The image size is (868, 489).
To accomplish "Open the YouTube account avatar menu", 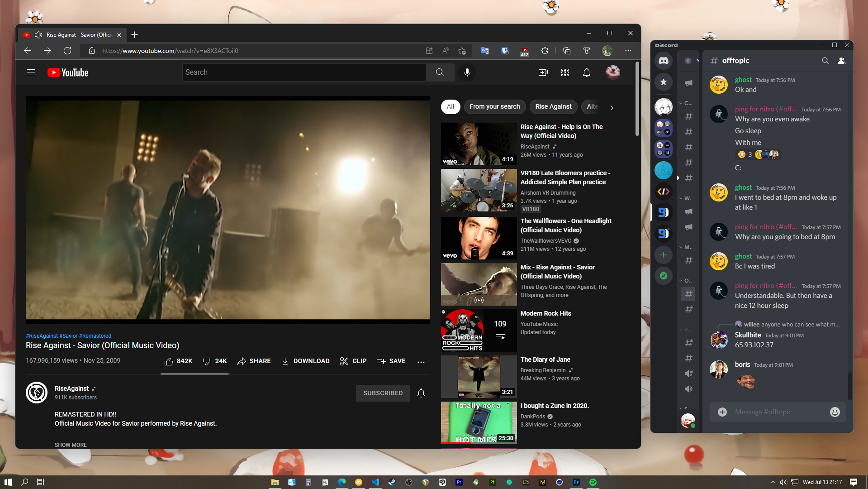I will [613, 72].
